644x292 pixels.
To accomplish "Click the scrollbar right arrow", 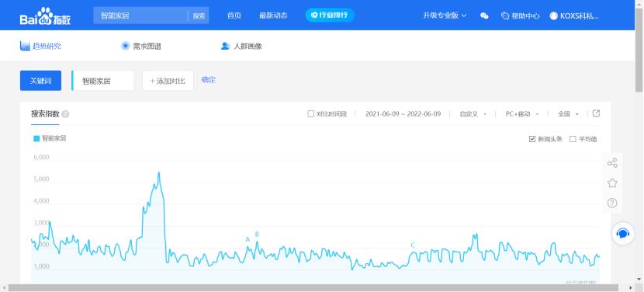I will pyautogui.click(x=632, y=288).
